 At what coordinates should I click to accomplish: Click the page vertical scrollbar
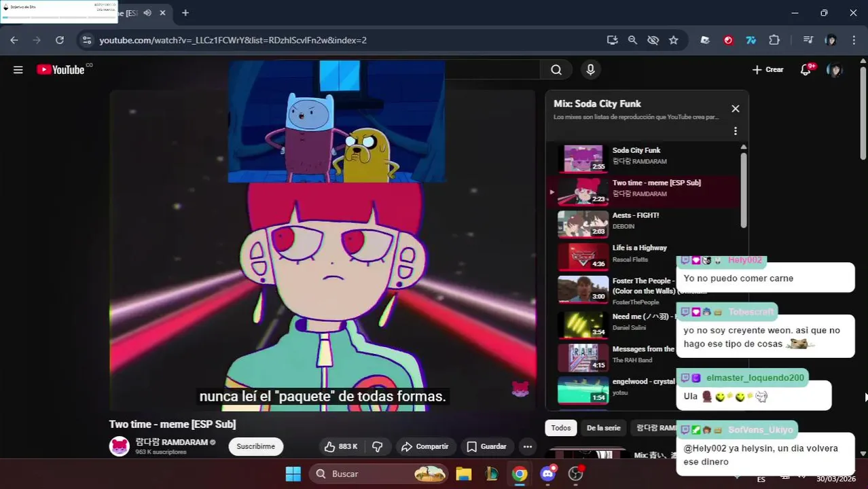[x=863, y=113]
